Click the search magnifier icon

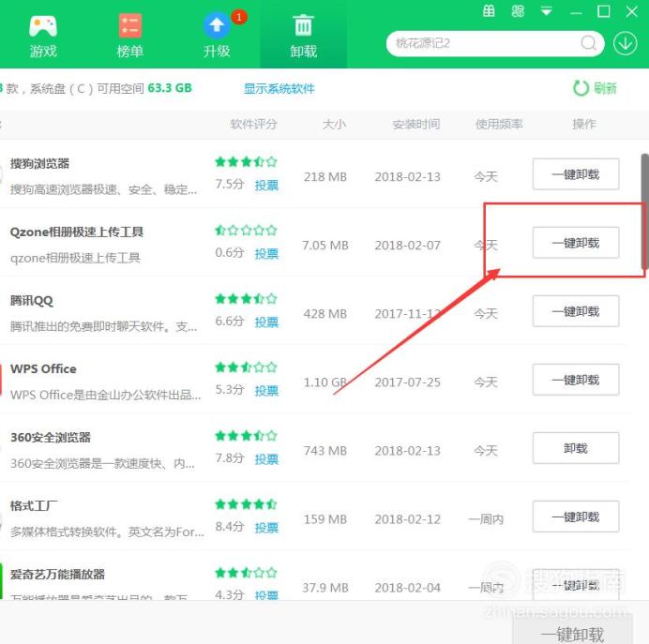pyautogui.click(x=588, y=43)
